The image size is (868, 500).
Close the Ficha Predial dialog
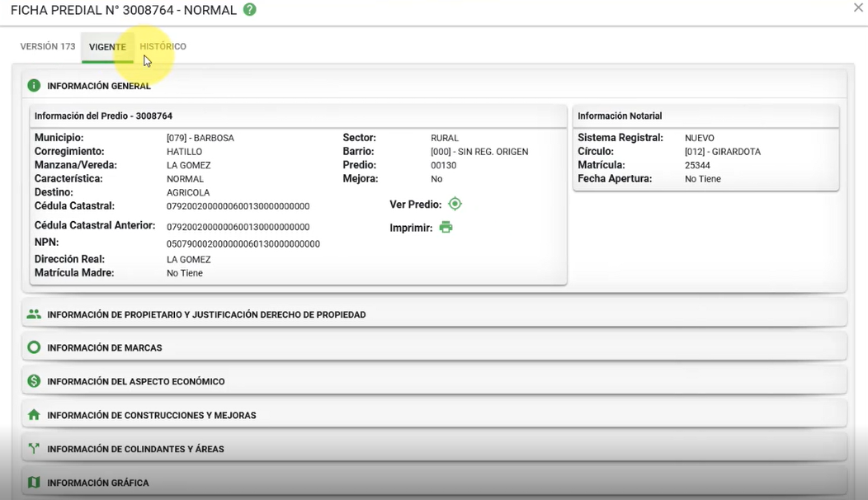point(858,7)
